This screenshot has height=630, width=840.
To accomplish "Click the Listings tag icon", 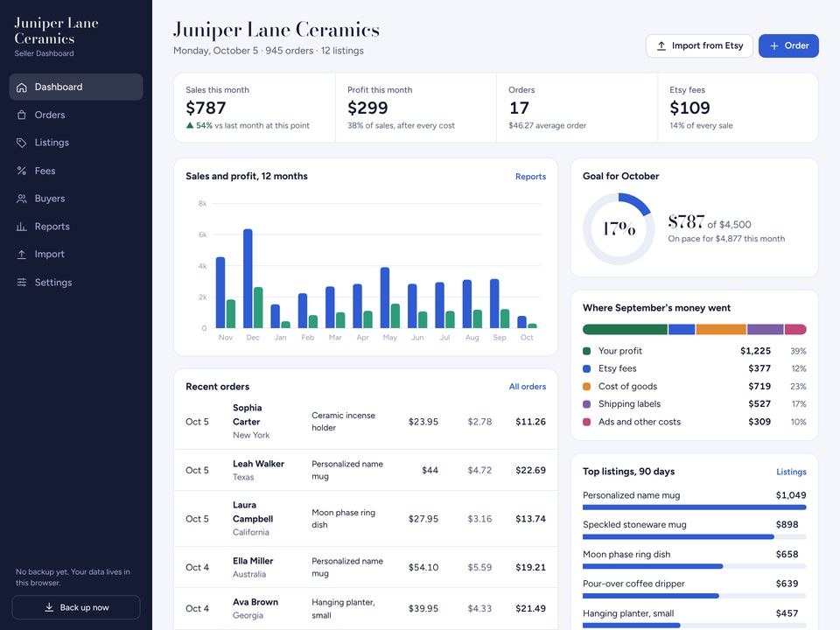I will click(21, 143).
